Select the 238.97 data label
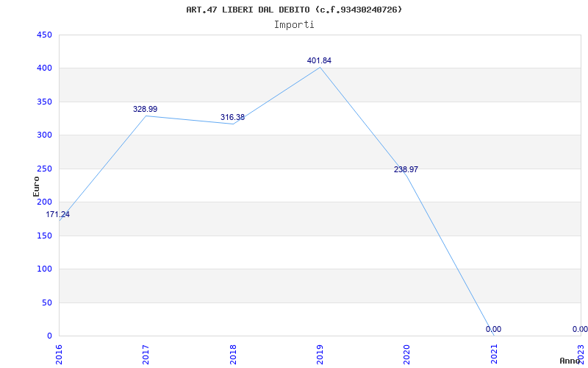The image size is (588, 368). click(406, 170)
